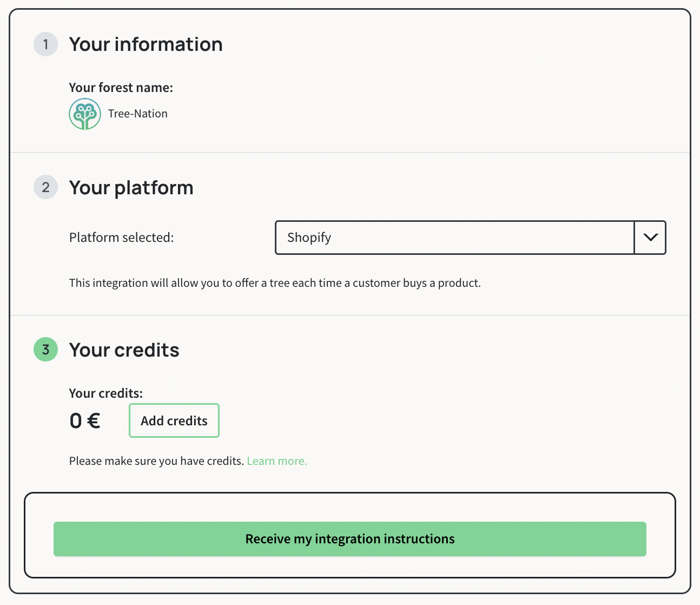Open the platform dropdown chevron arrow
Viewport: 700px width, 605px height.
[650, 238]
